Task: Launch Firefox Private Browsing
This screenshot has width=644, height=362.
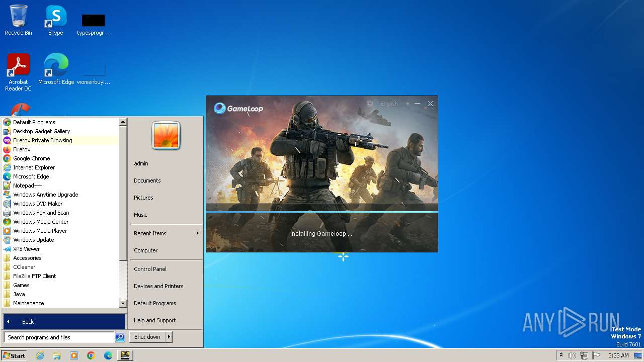Action: [x=60, y=140]
